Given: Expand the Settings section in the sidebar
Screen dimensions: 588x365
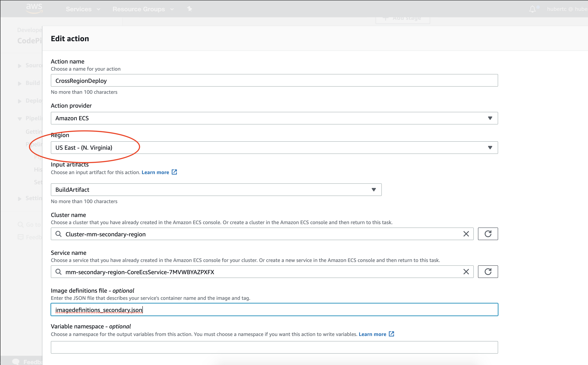Looking at the screenshot, I should coord(20,198).
